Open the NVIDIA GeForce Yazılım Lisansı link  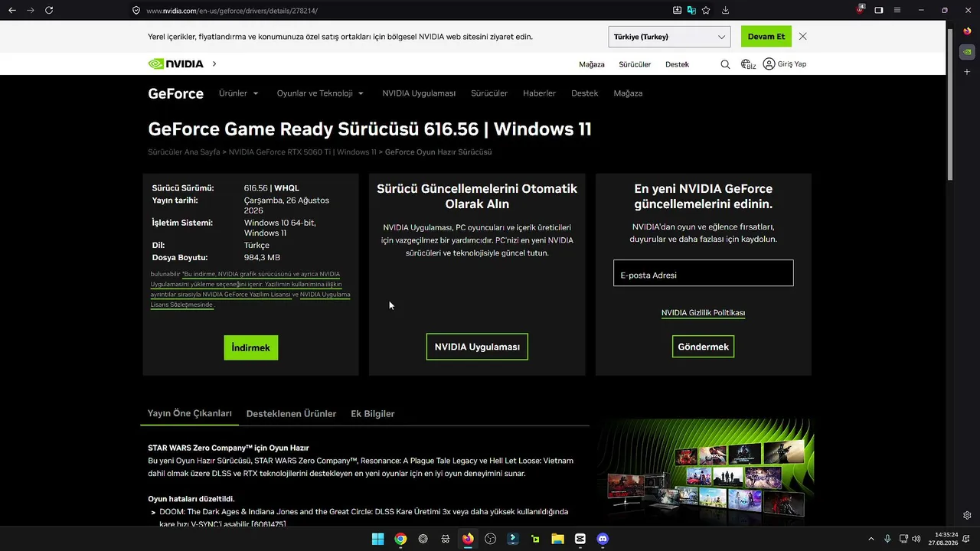coord(247,295)
